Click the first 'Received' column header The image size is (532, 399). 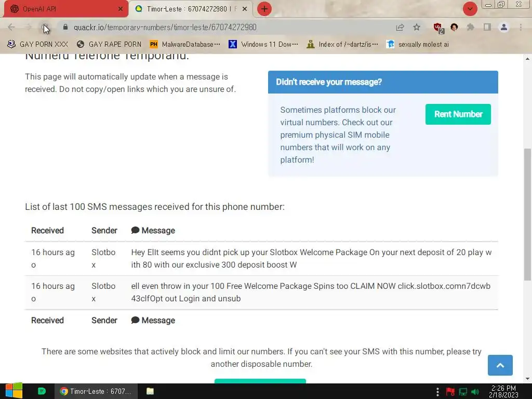click(47, 231)
